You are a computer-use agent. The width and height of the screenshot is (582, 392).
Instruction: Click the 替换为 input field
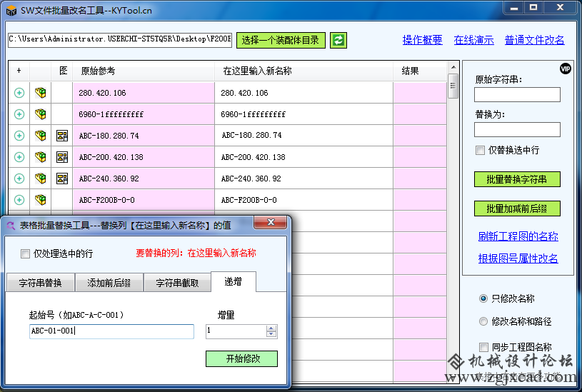[517, 129]
